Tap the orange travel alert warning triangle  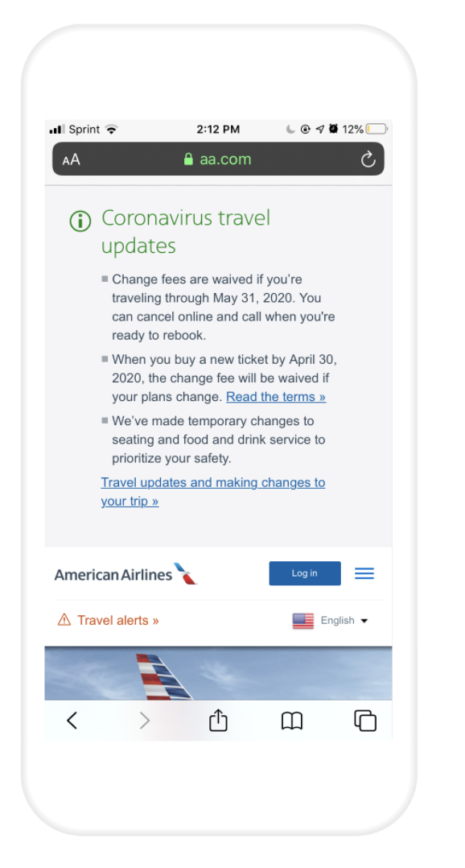tap(64, 620)
